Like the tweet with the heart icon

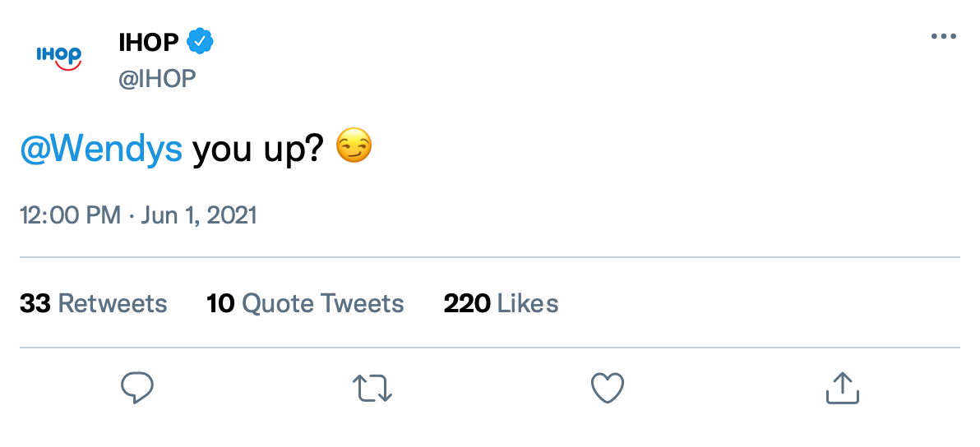pos(608,388)
